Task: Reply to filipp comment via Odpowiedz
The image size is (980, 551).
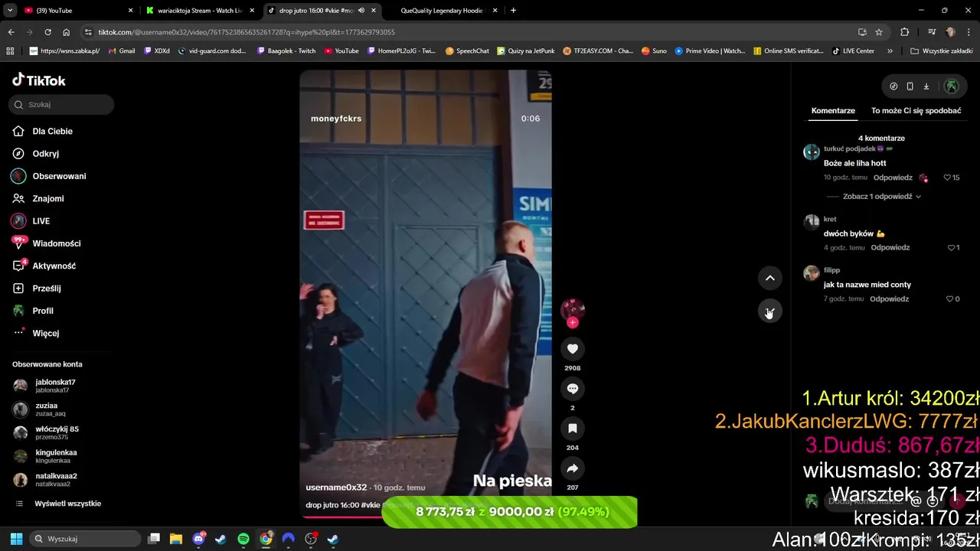Action: (889, 299)
